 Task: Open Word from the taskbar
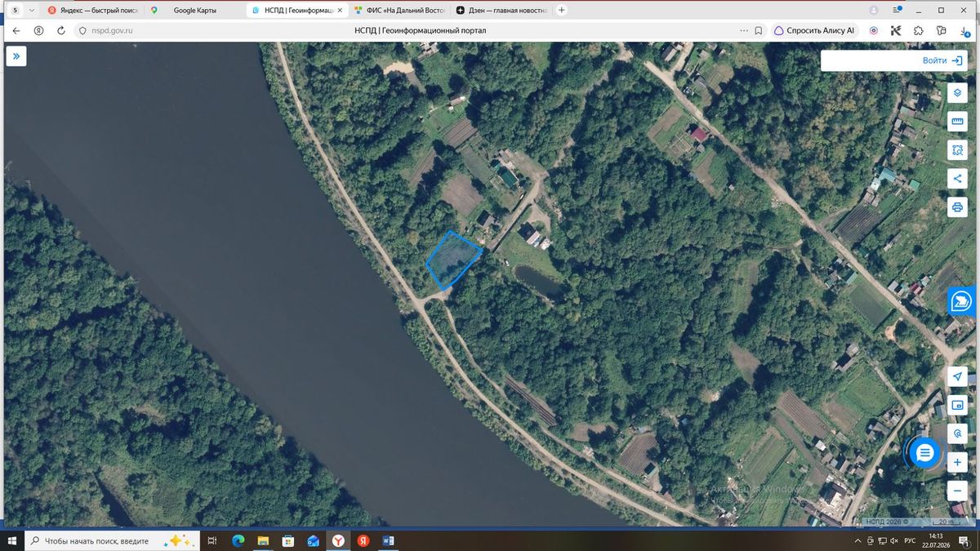[x=389, y=540]
